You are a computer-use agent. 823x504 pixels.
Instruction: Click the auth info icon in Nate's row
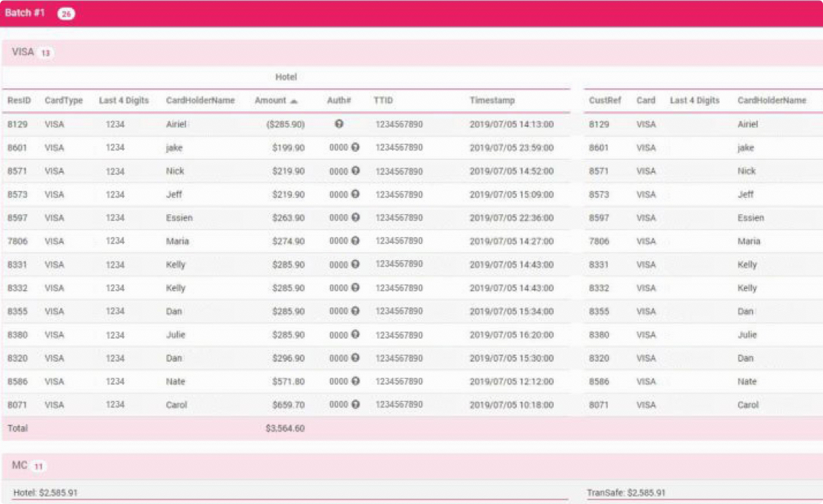(x=355, y=381)
